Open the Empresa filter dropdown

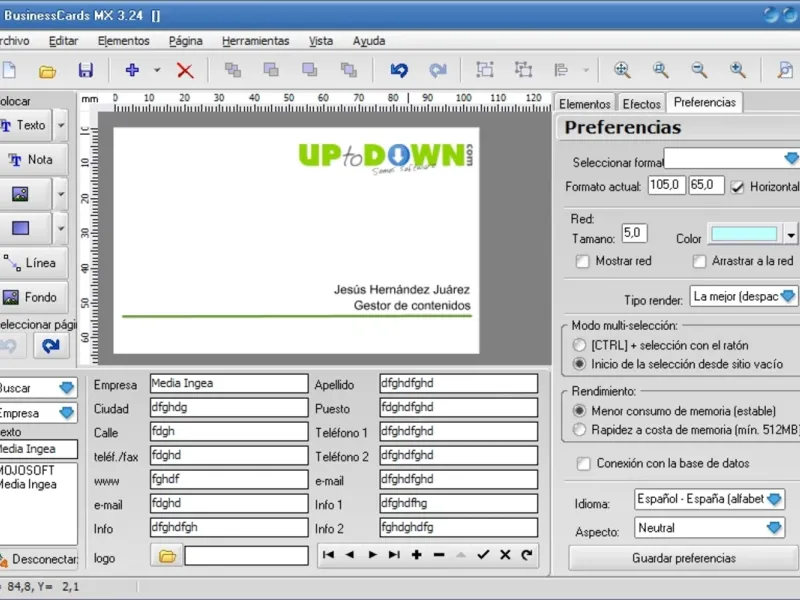[x=66, y=412]
